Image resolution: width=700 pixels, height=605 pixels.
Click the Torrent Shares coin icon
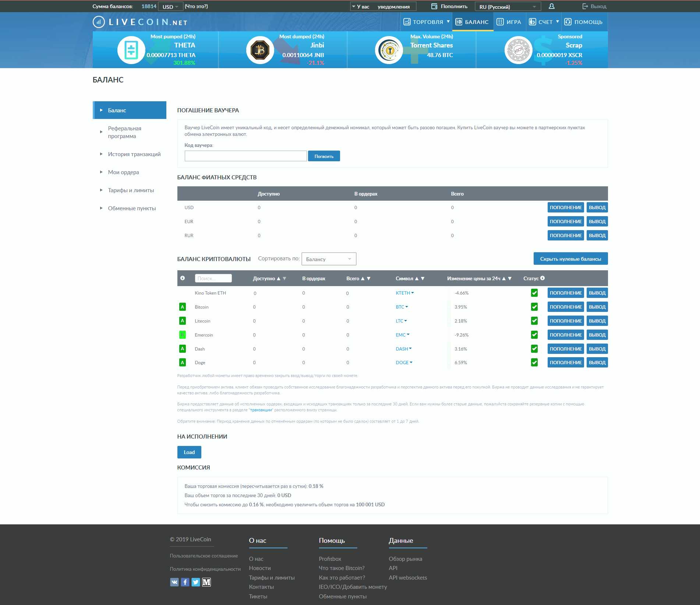389,50
